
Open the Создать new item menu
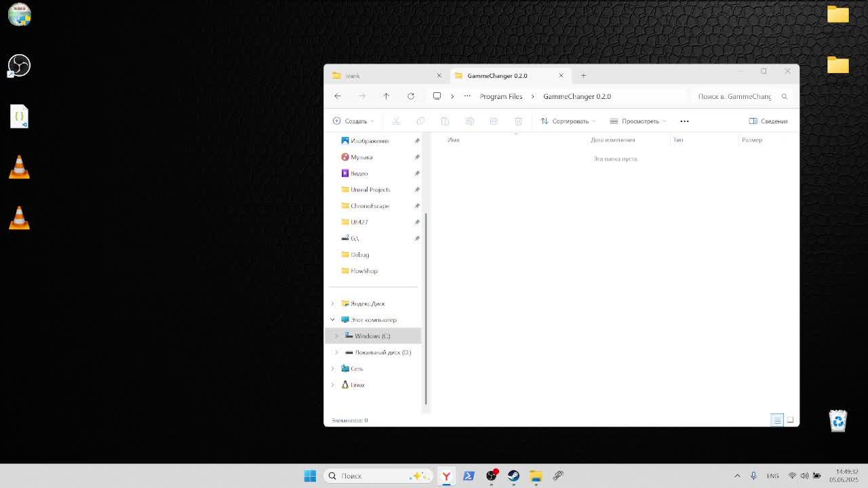pyautogui.click(x=353, y=121)
